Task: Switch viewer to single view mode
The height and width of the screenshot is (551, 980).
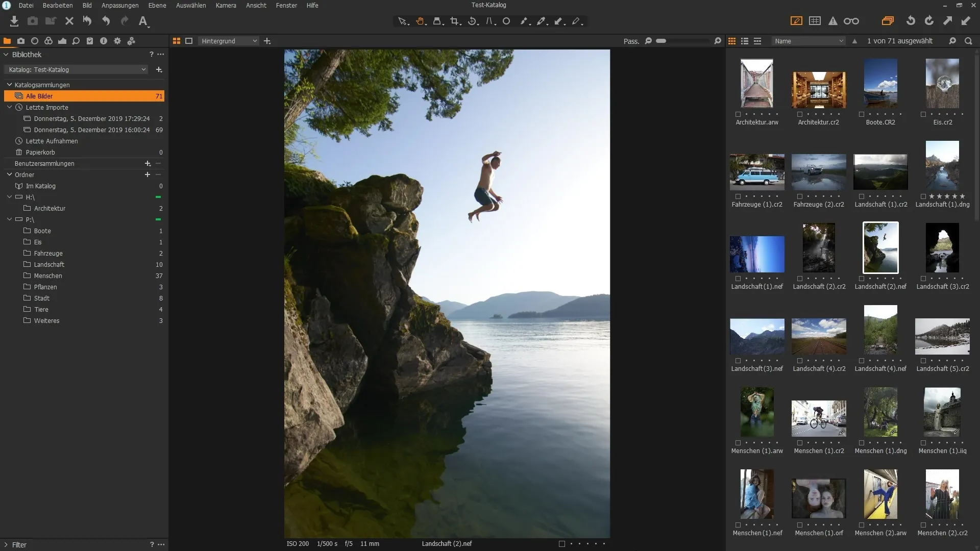Action: tap(189, 41)
